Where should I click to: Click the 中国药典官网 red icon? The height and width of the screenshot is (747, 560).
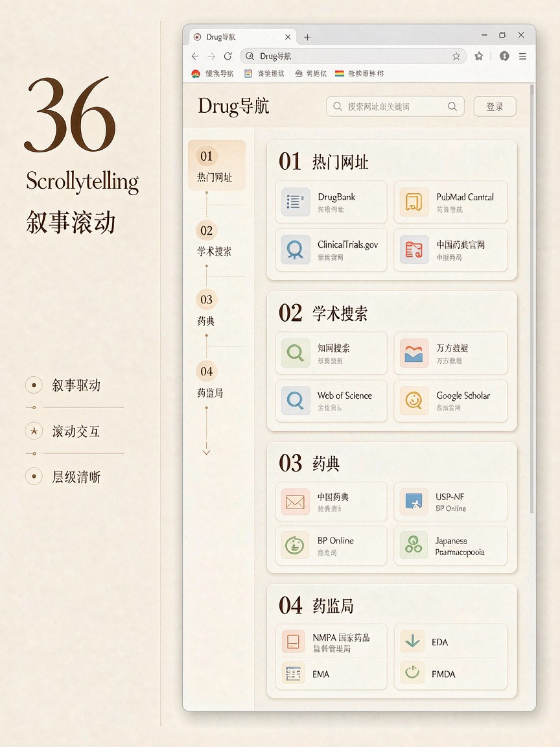(414, 250)
